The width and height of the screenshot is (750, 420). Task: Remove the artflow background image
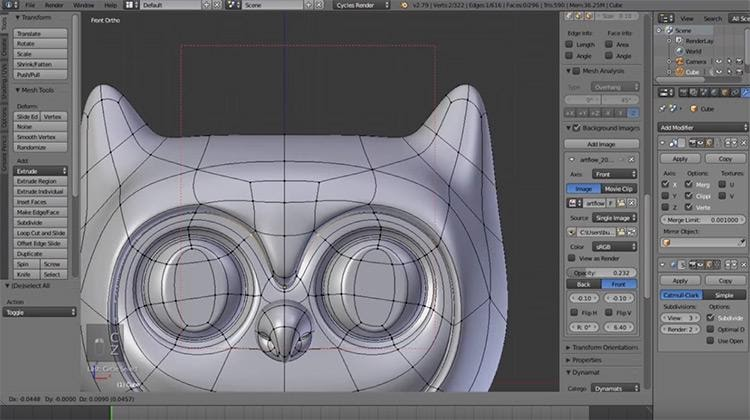pos(631,159)
